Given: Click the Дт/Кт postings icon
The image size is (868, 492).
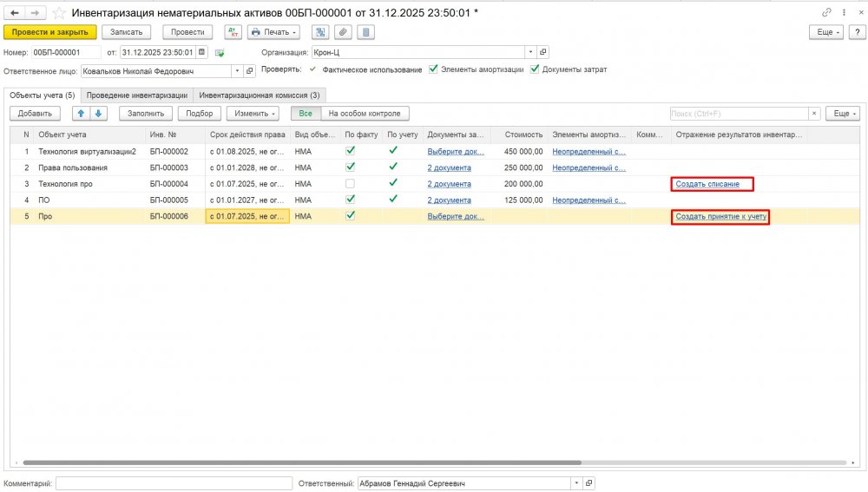Looking at the screenshot, I should click(x=233, y=32).
